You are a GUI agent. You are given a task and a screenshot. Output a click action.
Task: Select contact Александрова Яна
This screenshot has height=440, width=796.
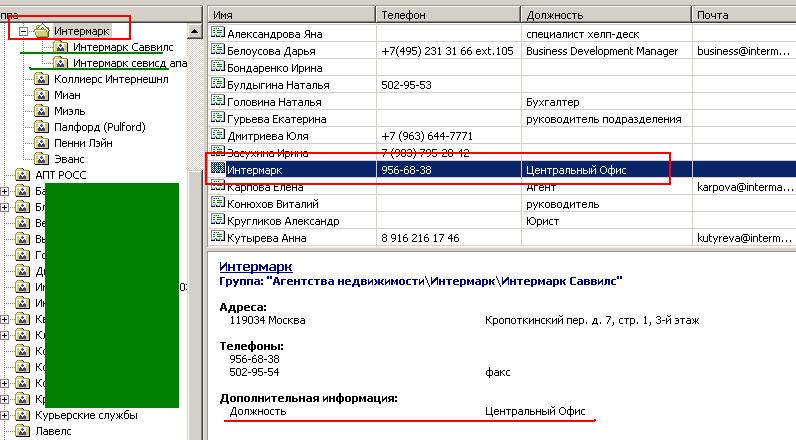tap(275, 34)
